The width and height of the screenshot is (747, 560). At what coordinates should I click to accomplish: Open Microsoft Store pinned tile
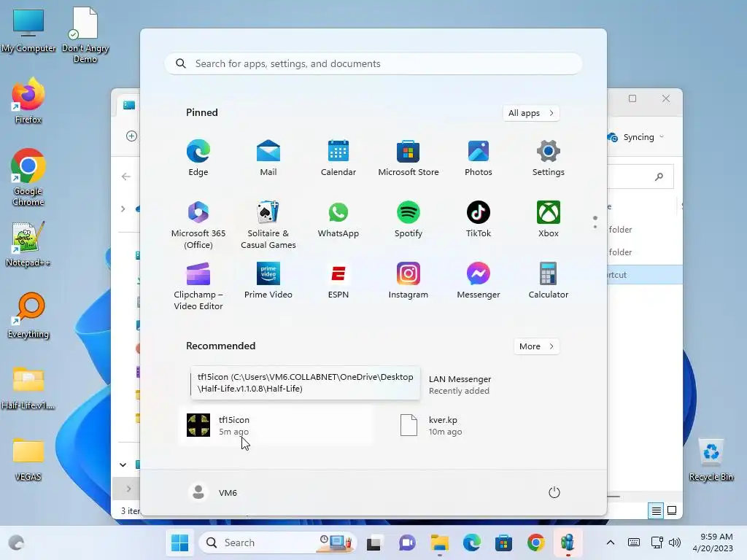(409, 157)
